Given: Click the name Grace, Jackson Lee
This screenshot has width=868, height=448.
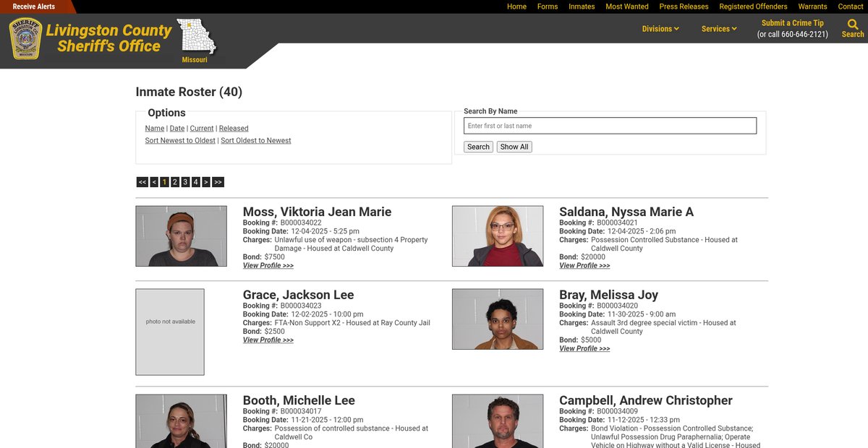Looking at the screenshot, I should [x=298, y=295].
